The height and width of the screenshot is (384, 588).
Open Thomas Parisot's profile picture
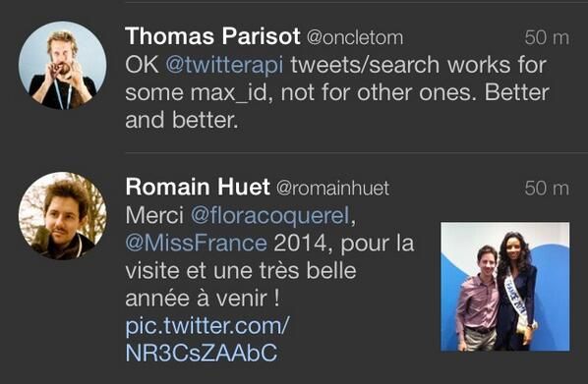62,65
